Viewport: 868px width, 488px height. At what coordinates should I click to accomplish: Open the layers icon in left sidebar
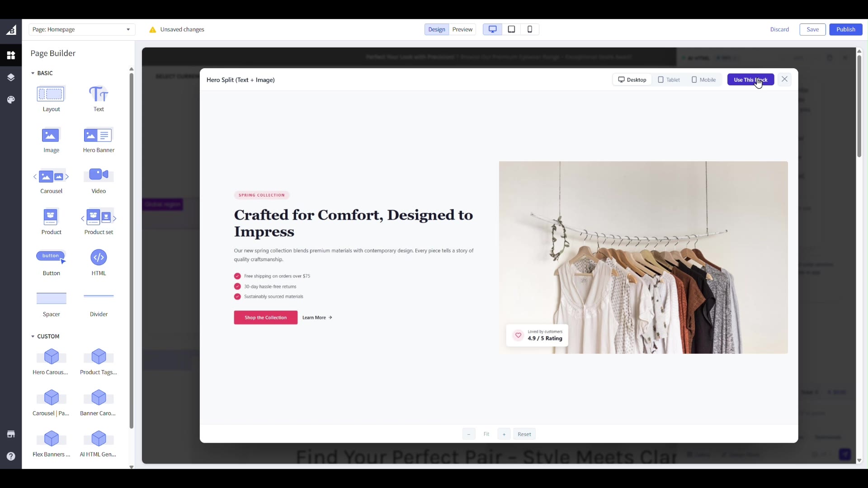click(x=11, y=77)
